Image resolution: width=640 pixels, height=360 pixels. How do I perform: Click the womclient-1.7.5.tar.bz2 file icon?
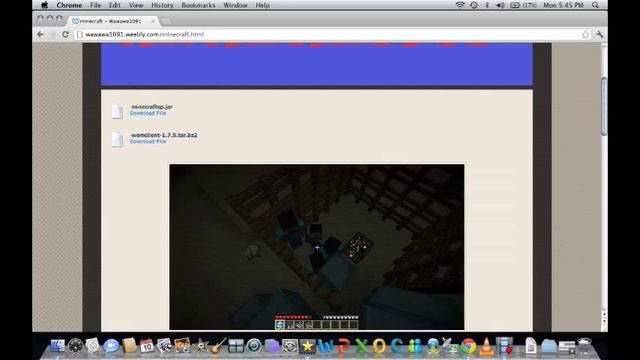point(118,139)
